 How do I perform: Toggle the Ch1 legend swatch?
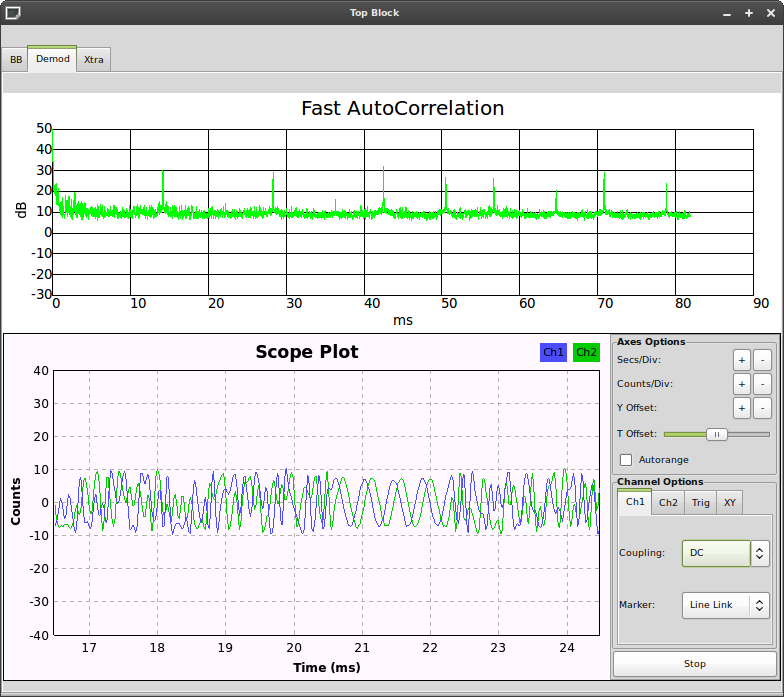coord(553,352)
